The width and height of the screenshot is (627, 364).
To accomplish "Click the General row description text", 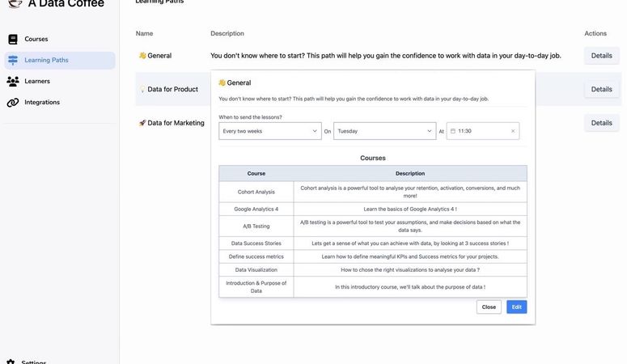I will coord(386,56).
